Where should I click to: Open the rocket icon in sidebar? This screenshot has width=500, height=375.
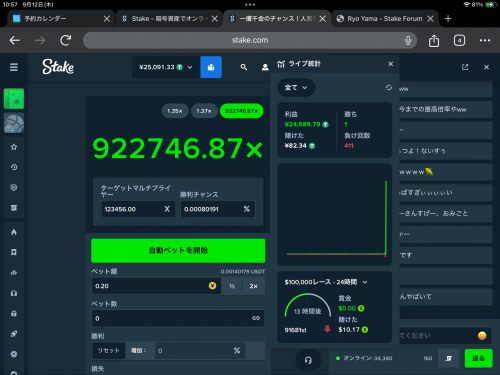pos(14,334)
